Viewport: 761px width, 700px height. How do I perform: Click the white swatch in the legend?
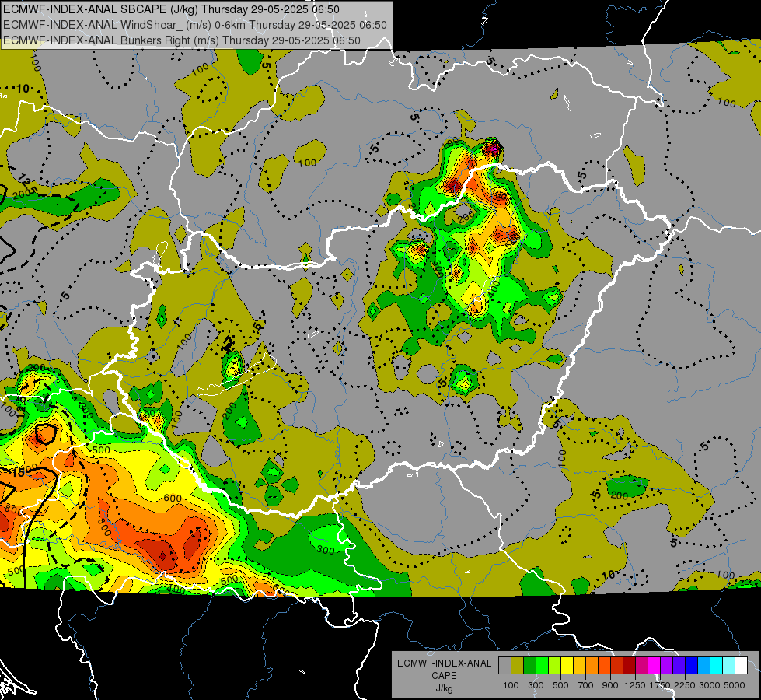pos(741,665)
